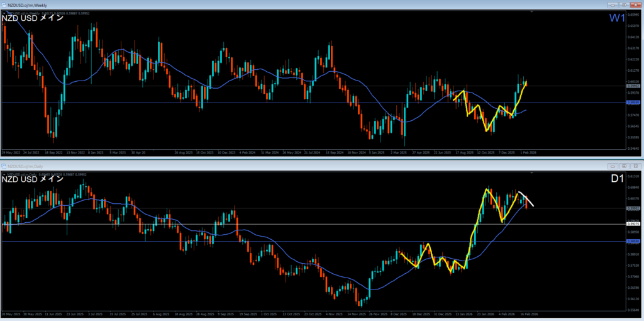Select the NZD USD メイン label on Daily chart
The image size is (644, 321).
(x=33, y=179)
